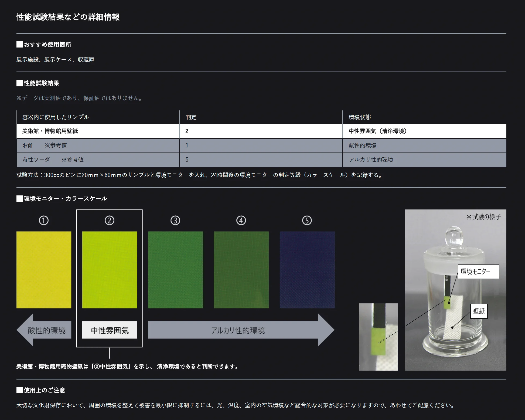This screenshot has width=525, height=420.
Task: Click the 展示施設、展示ケース、収蔵庫 text
Action: (x=55, y=60)
